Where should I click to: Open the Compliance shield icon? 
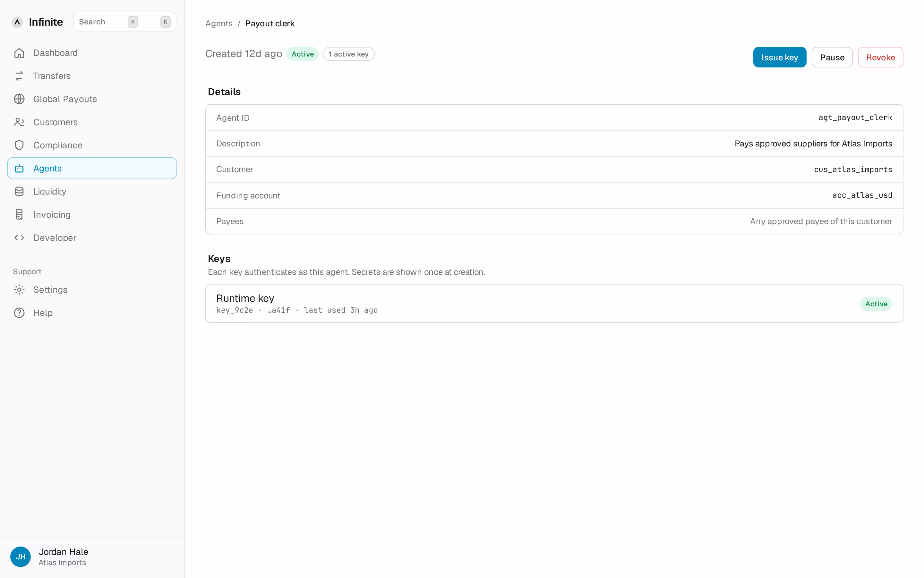pos(19,145)
